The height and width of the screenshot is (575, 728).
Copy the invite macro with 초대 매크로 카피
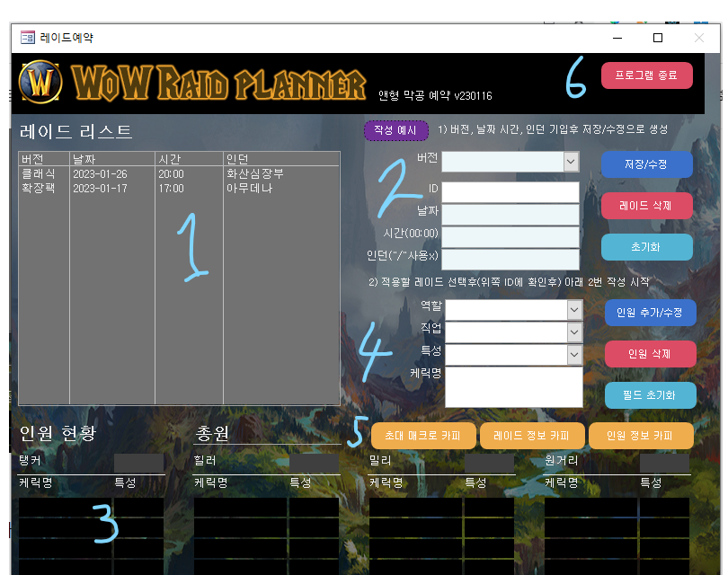pyautogui.click(x=423, y=436)
